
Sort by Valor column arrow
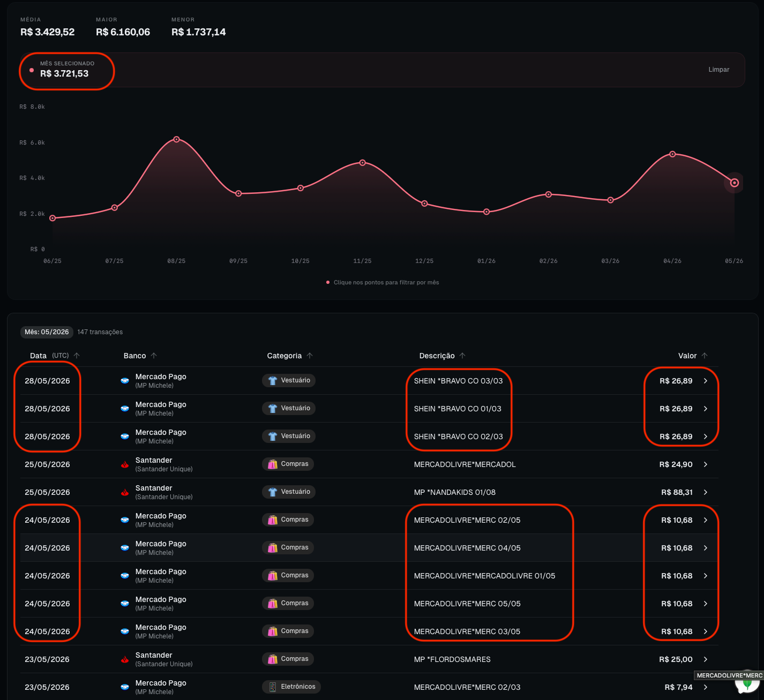pyautogui.click(x=705, y=356)
